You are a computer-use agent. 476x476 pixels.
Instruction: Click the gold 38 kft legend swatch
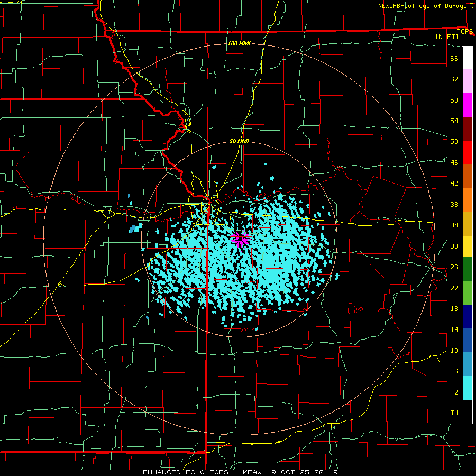coord(467,224)
